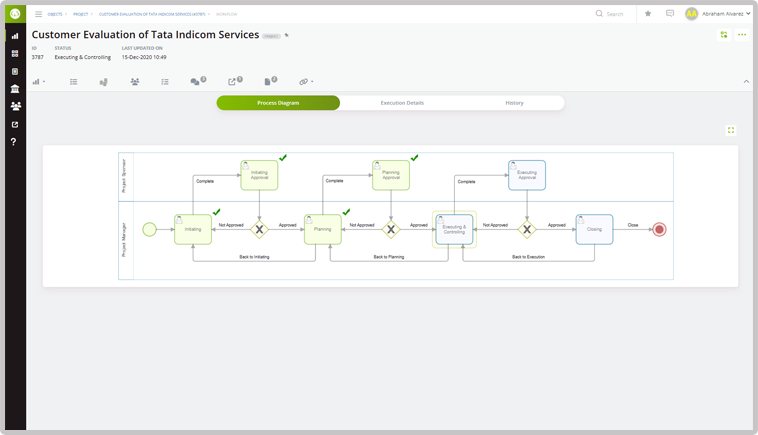
Task: Click the favorites star icon in header
Action: pyautogui.click(x=648, y=14)
